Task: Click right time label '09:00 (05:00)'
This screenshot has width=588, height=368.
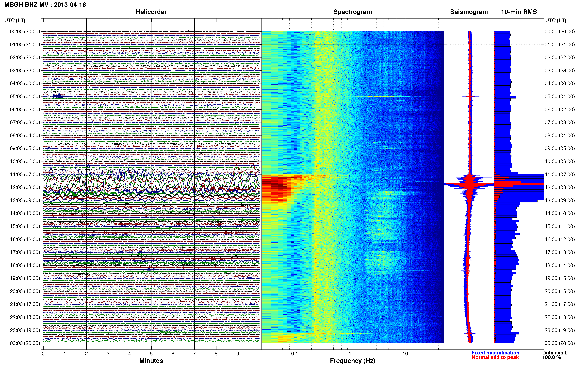Action: [560, 148]
